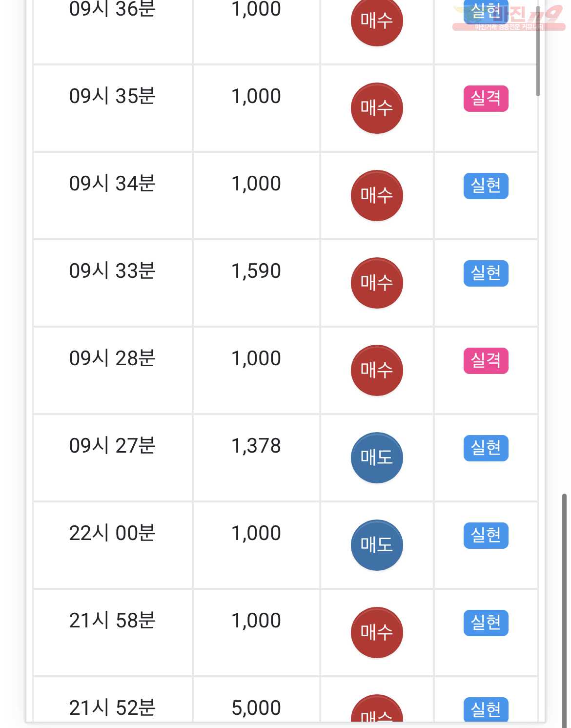
Task: Click the page scrollbar at right edge
Action: [x=565, y=610]
